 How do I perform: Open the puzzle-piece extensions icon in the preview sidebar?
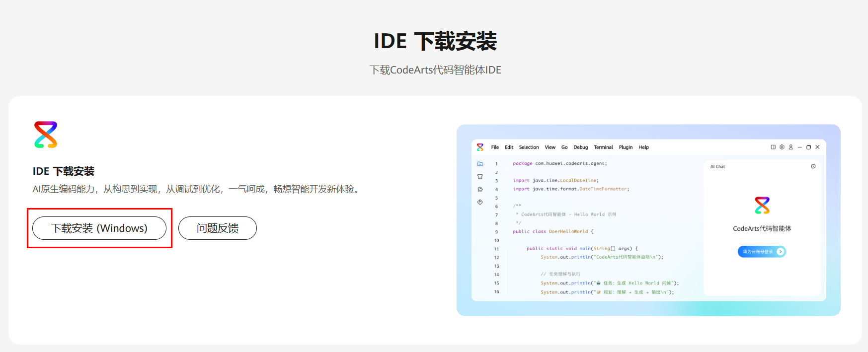coord(480,189)
